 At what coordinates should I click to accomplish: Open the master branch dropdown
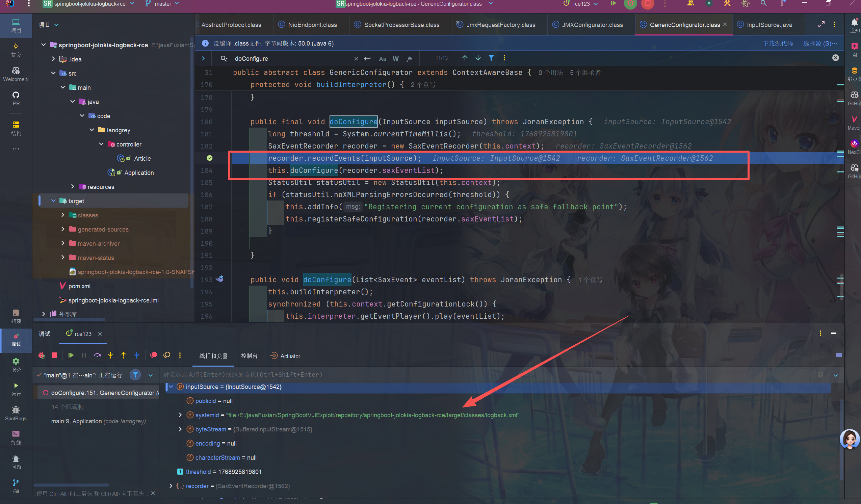tap(163, 4)
